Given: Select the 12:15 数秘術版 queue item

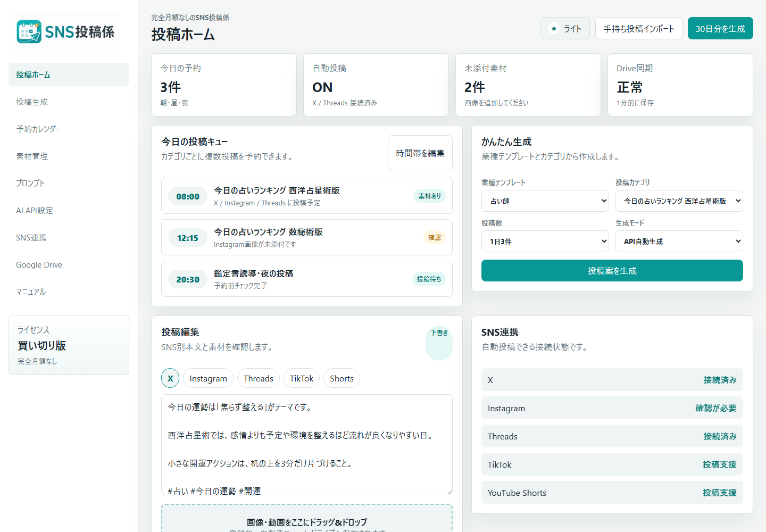Looking at the screenshot, I should 307,237.
